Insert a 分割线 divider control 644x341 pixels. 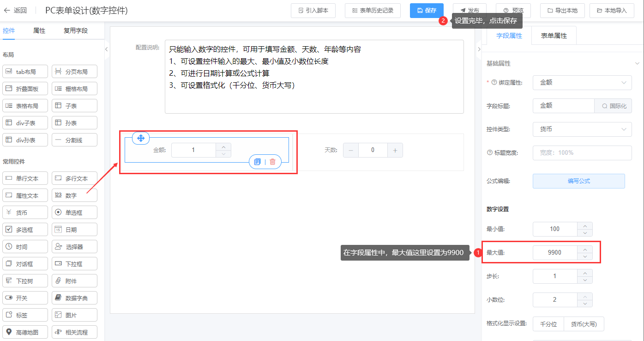coord(74,140)
